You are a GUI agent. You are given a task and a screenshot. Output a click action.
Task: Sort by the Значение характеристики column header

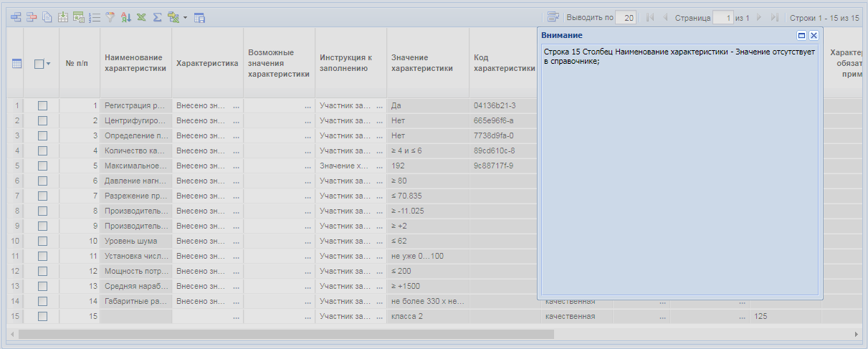[x=421, y=63]
